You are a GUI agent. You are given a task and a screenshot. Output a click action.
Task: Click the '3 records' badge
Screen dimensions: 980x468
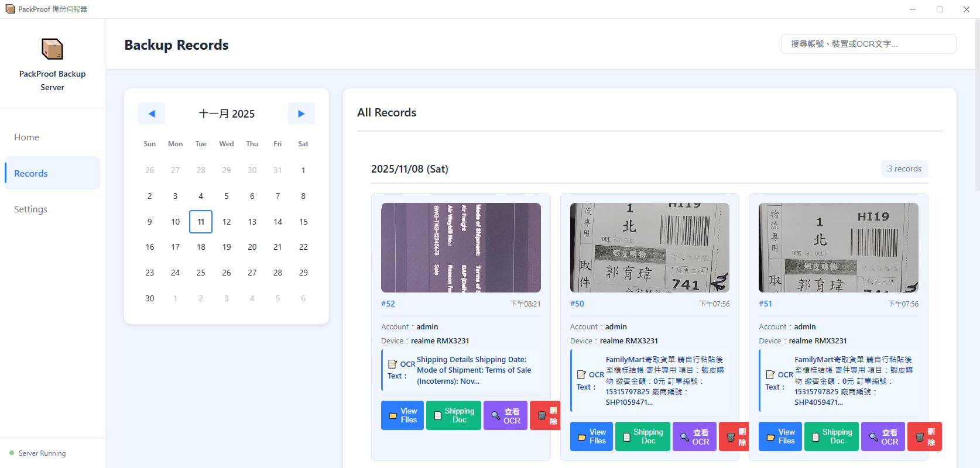(x=904, y=168)
